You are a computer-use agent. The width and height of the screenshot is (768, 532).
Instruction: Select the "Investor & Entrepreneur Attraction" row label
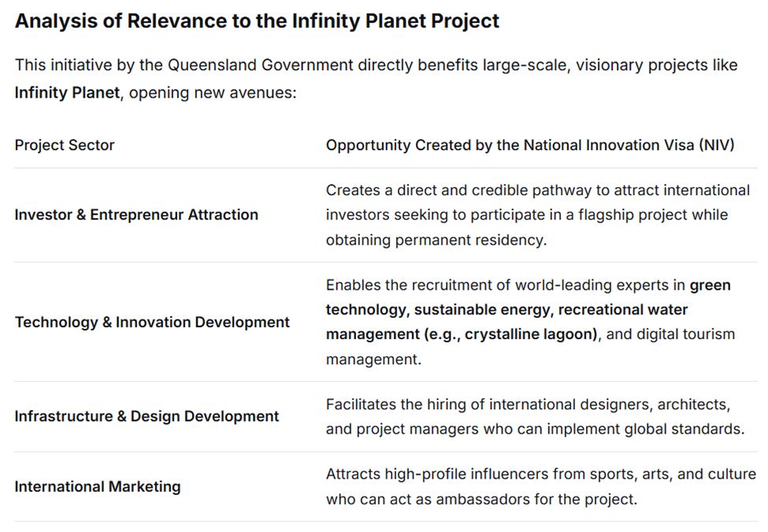tap(136, 215)
